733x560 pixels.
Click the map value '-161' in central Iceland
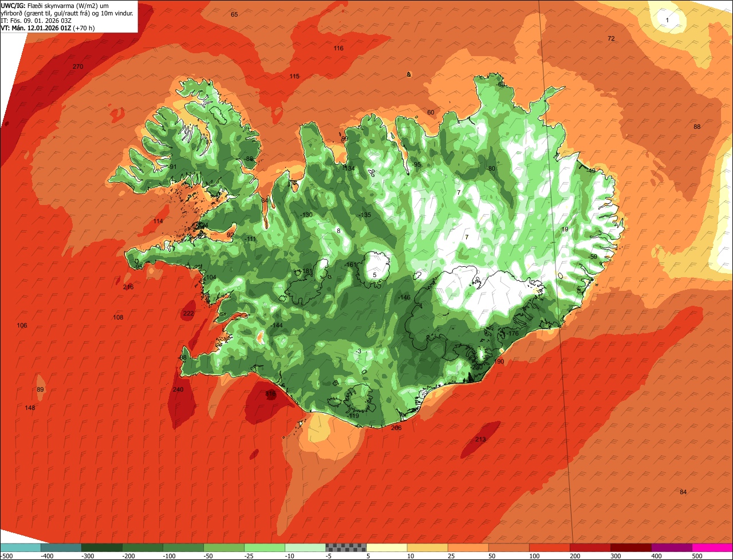coord(350,265)
